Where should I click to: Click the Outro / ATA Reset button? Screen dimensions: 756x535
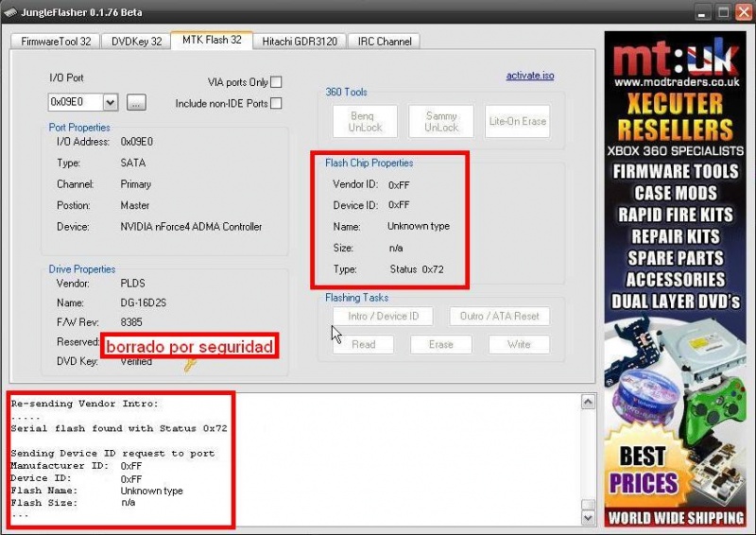[x=500, y=317]
